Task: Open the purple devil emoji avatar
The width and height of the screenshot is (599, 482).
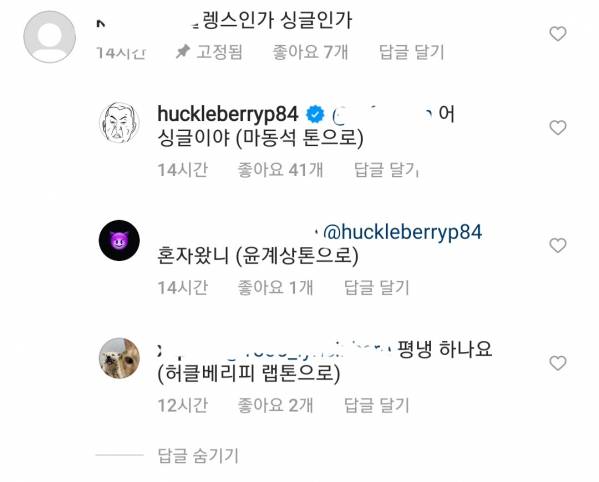Action: [119, 240]
